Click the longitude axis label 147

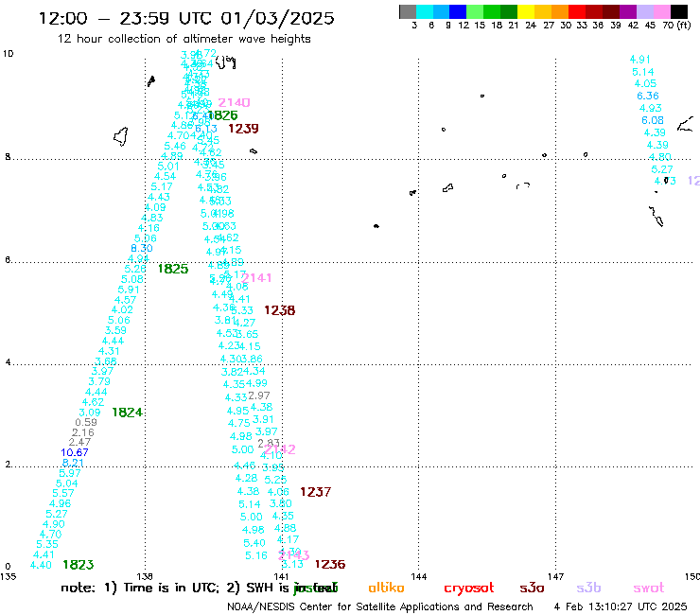click(x=556, y=576)
